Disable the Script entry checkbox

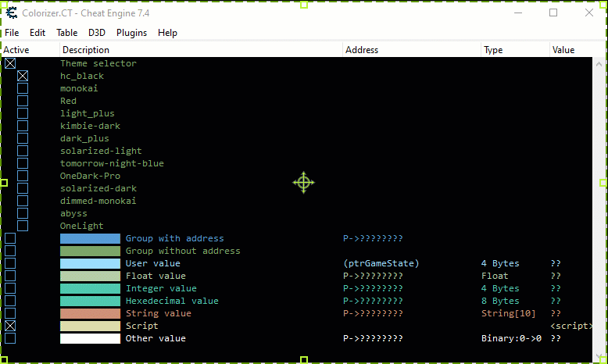pos(10,326)
